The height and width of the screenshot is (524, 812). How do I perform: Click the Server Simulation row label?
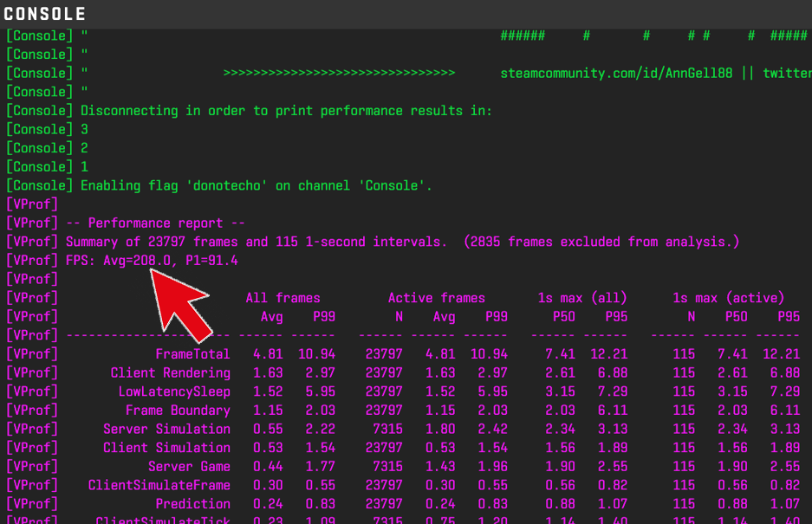pyautogui.click(x=166, y=429)
